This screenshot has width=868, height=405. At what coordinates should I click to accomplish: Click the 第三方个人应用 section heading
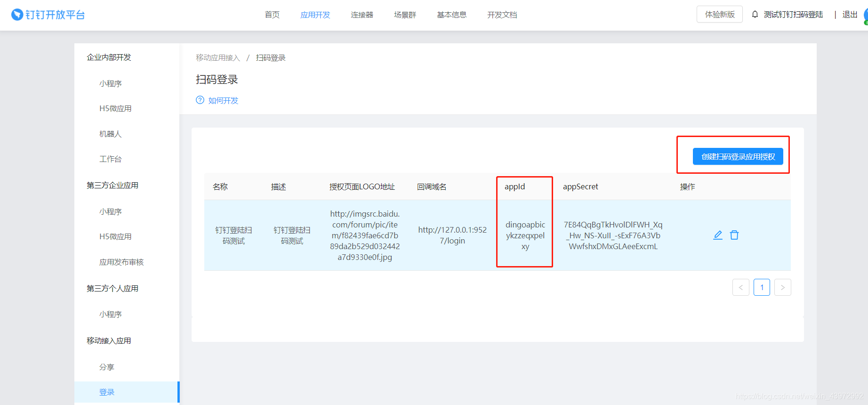113,289
